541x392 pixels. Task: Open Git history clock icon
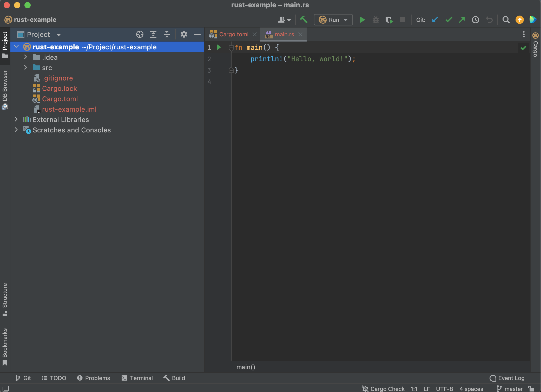475,20
